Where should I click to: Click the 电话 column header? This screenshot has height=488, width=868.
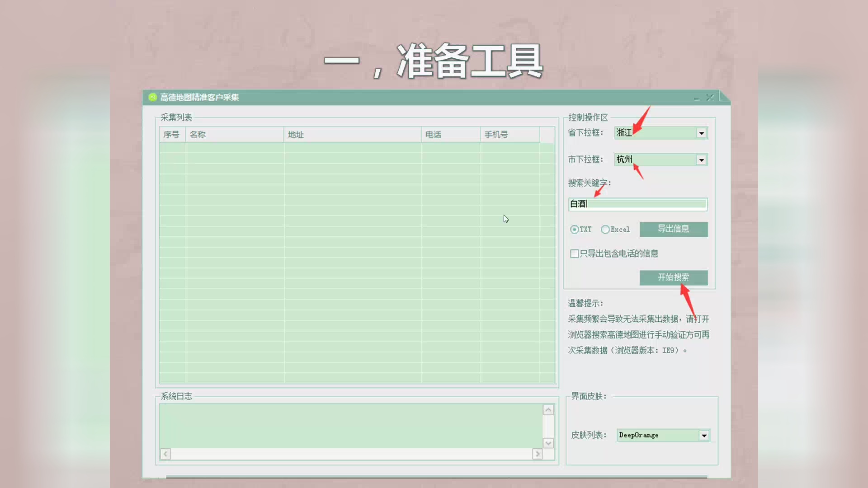pos(451,135)
